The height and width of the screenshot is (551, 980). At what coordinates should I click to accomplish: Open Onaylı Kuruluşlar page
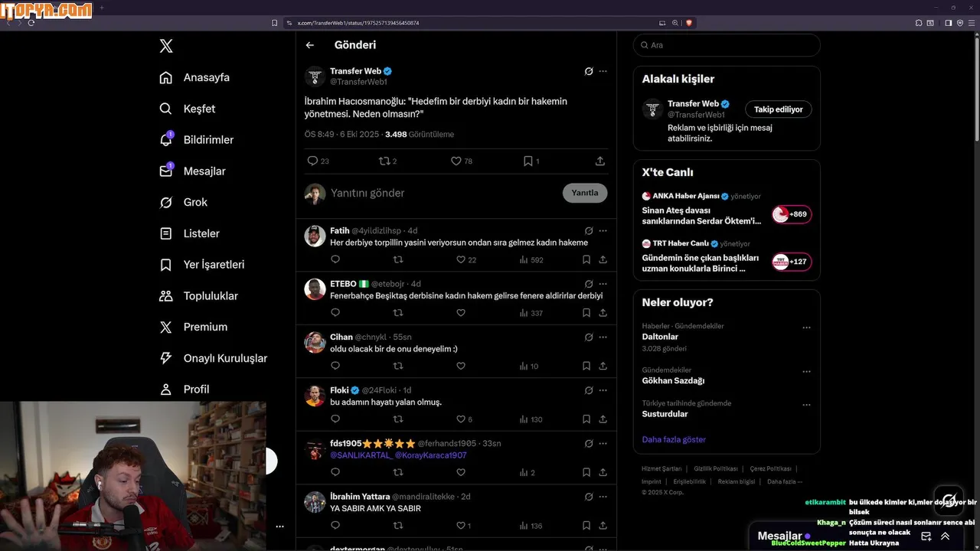tap(213, 358)
